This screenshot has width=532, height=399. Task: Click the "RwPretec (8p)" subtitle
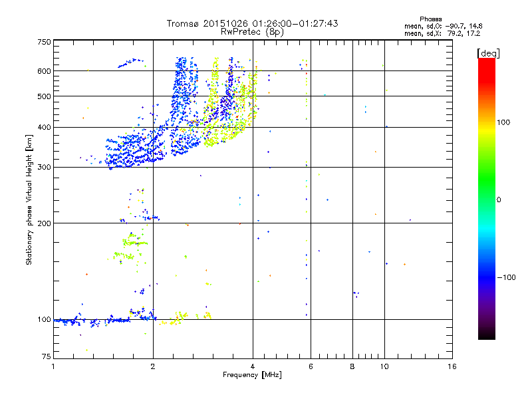[252, 32]
